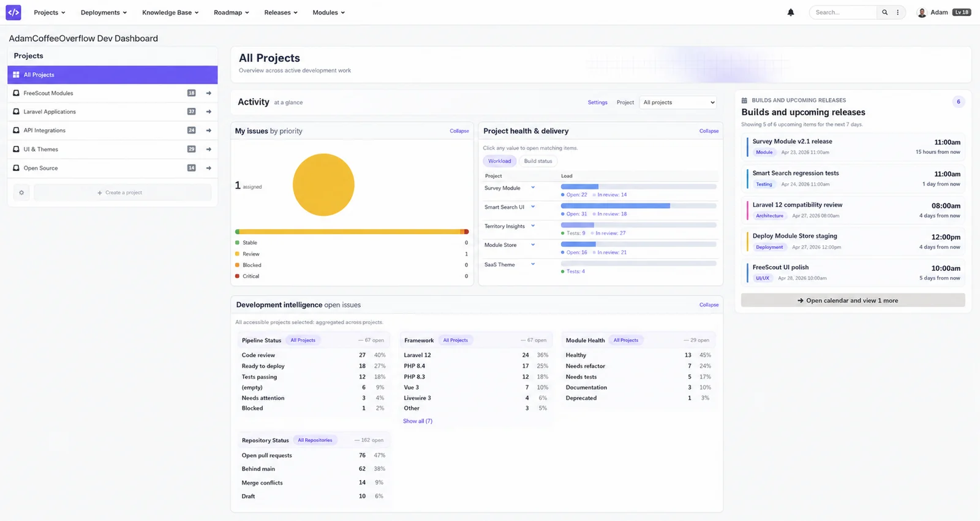Viewport: 980px width, 521px height.
Task: Click the Lv 18 level badge
Action: pos(962,12)
